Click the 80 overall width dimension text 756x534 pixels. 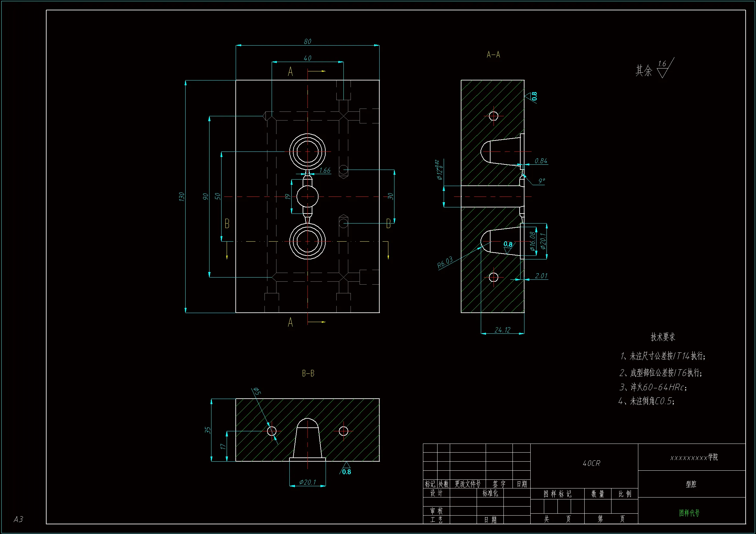pyautogui.click(x=307, y=42)
